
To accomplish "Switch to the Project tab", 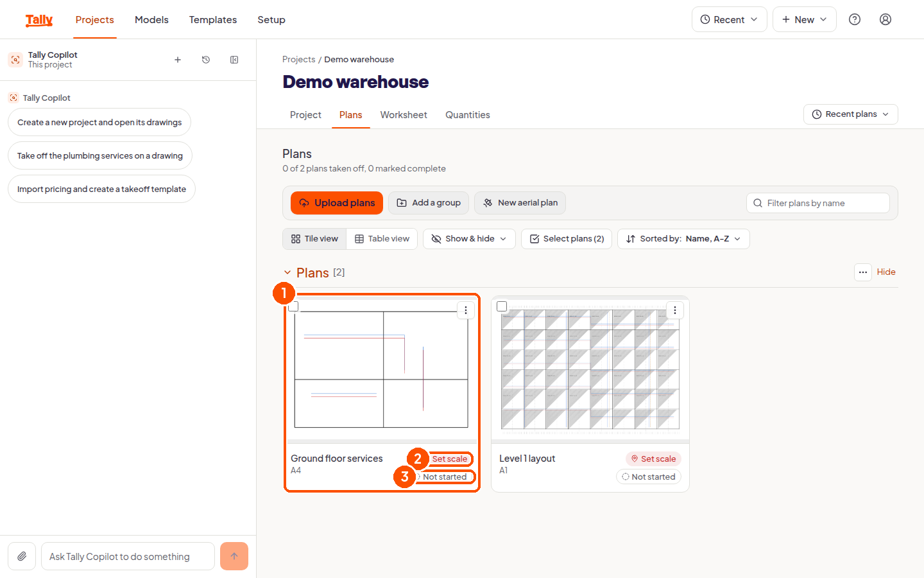I will point(305,115).
